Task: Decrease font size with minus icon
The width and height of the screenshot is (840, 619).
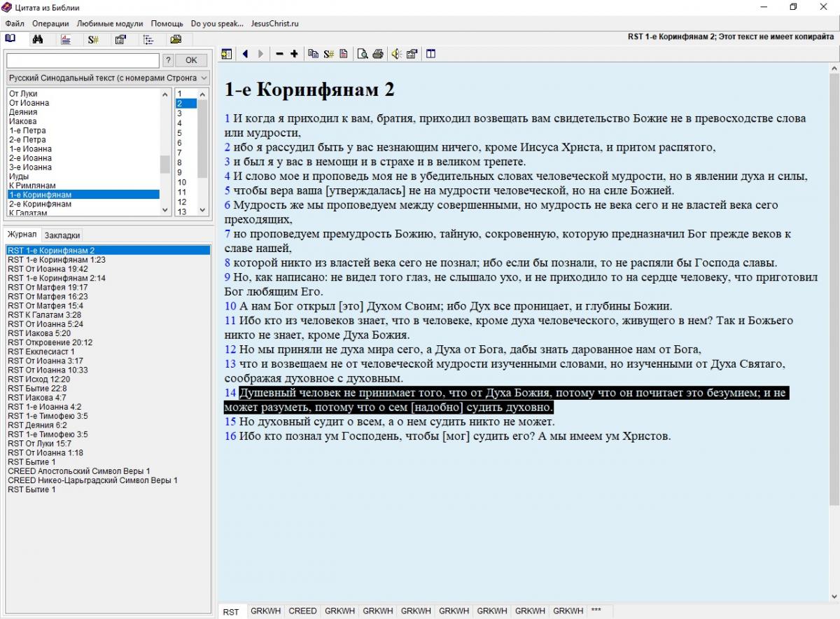Action: [x=279, y=54]
